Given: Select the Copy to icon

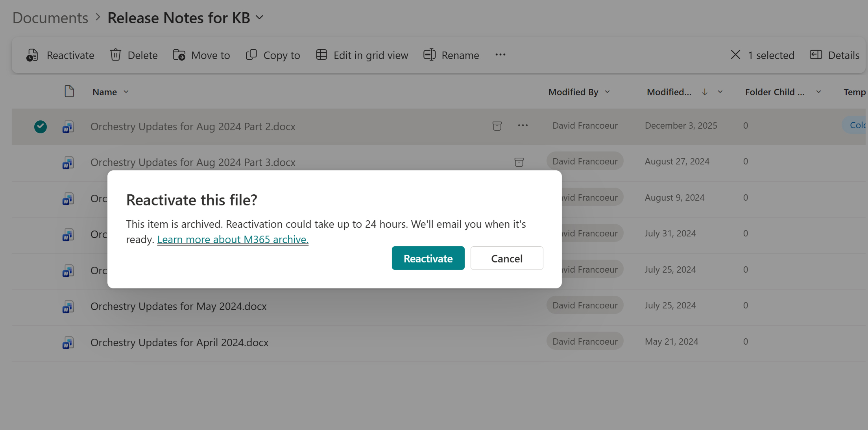Looking at the screenshot, I should coord(251,55).
